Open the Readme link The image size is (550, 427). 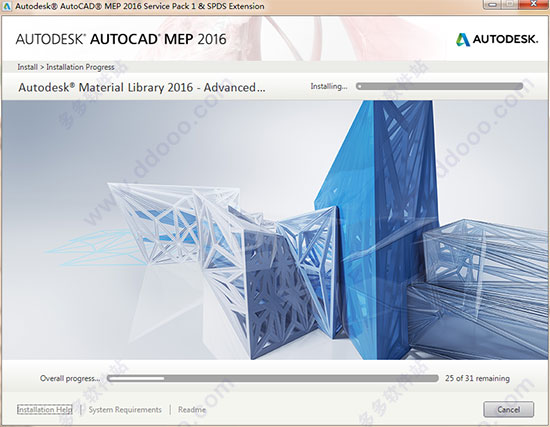(x=192, y=409)
